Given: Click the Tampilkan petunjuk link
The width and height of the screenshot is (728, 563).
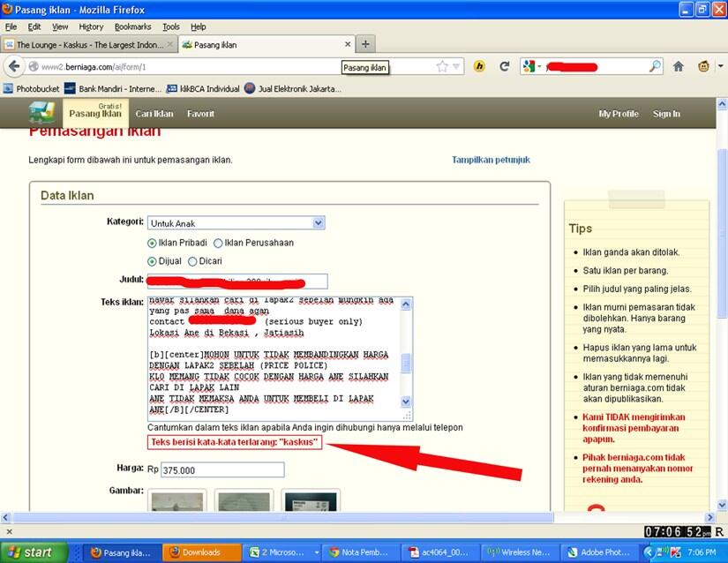Looking at the screenshot, I should 491,160.
